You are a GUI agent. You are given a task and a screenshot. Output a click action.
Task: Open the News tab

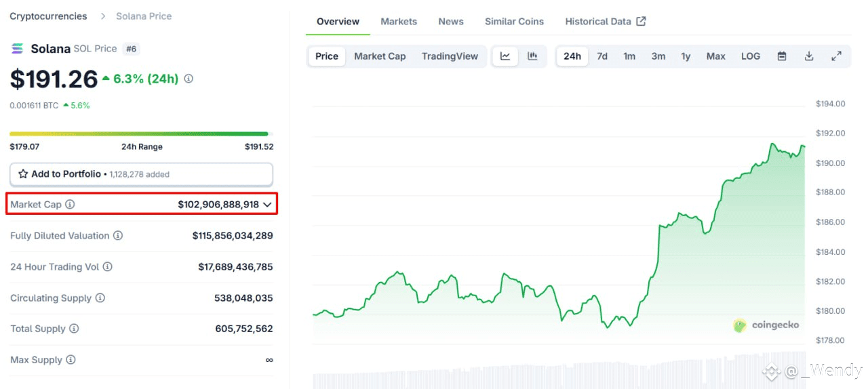coord(451,22)
